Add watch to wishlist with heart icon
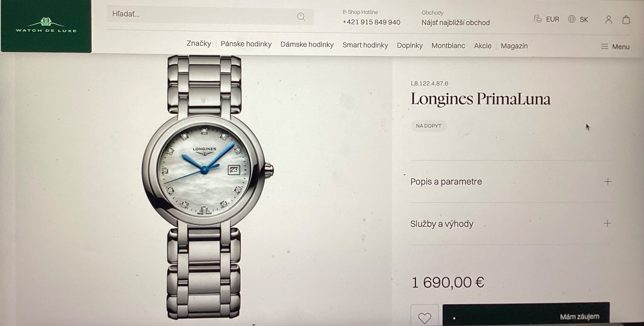Viewport: 644px width, 326px height. click(425, 318)
